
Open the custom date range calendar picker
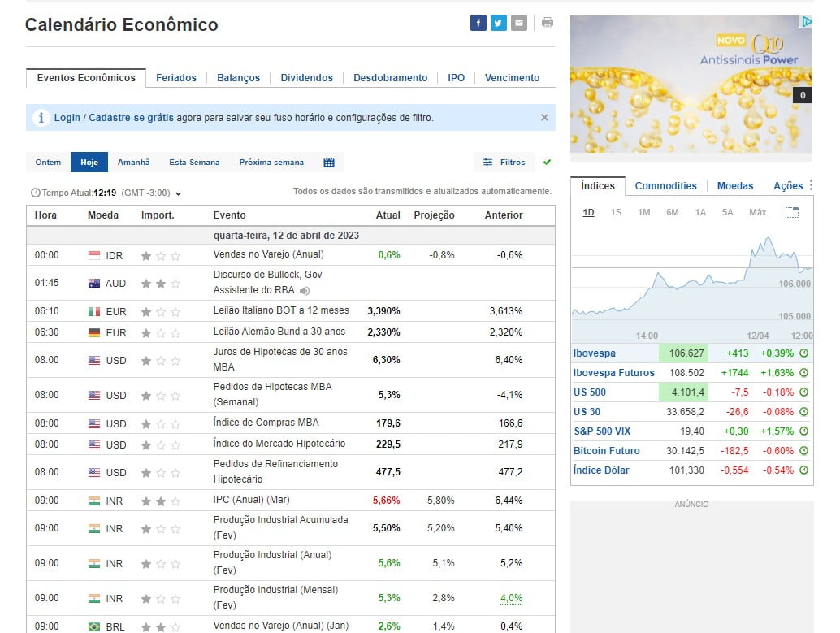(x=329, y=163)
